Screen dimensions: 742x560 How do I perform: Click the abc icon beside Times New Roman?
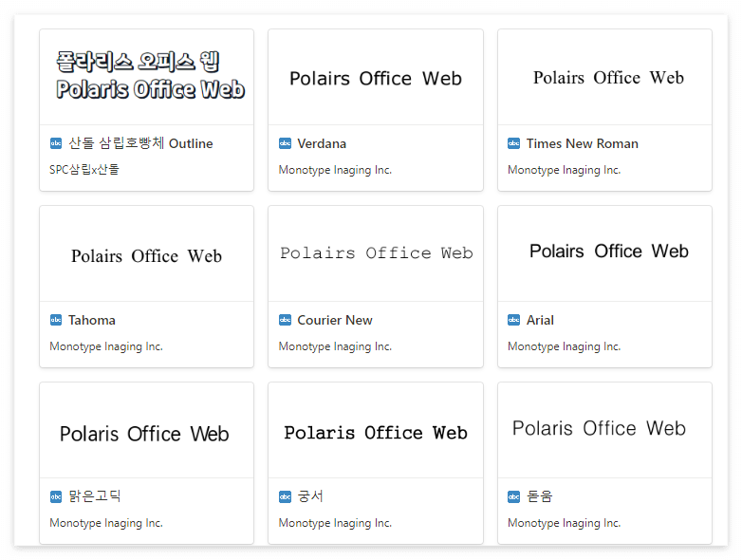click(x=514, y=143)
